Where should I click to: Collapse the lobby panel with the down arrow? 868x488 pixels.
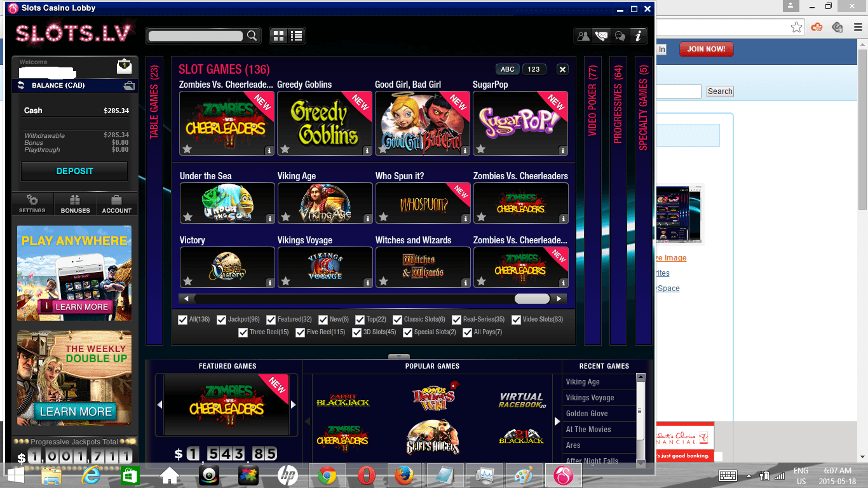tap(398, 357)
